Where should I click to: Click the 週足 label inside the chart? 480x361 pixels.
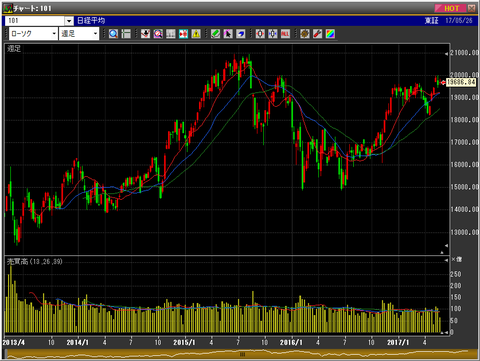coord(14,49)
